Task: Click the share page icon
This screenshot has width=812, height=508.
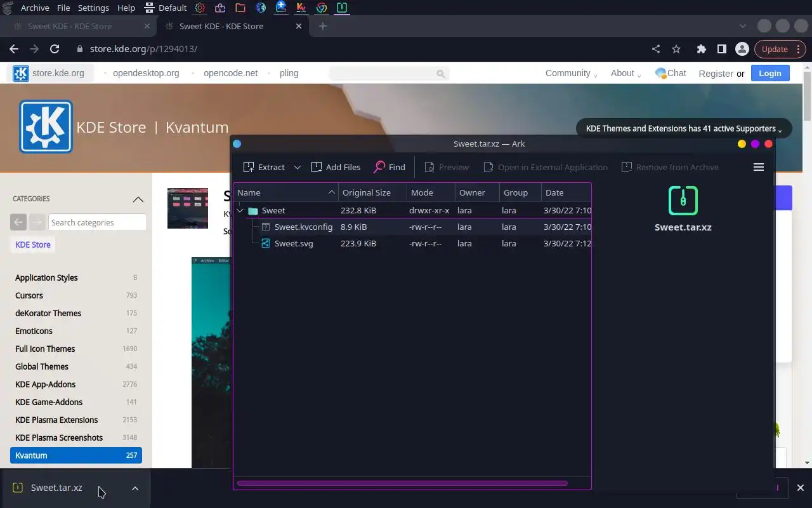Action: (656, 49)
